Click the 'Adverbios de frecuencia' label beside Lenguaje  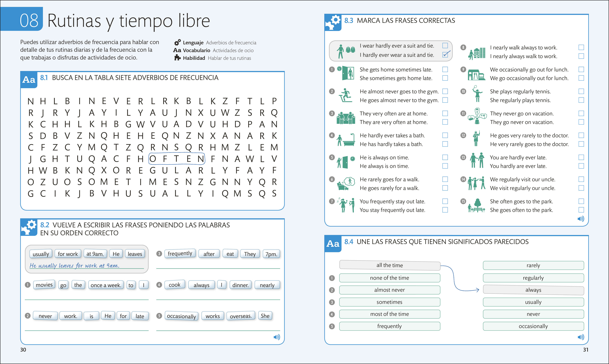pyautogui.click(x=231, y=43)
